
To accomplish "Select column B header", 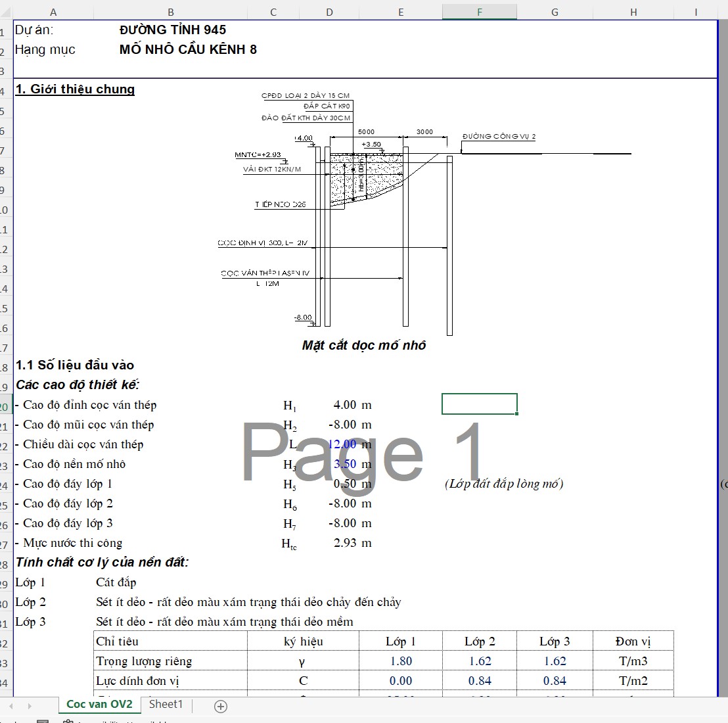I will (x=171, y=12).
